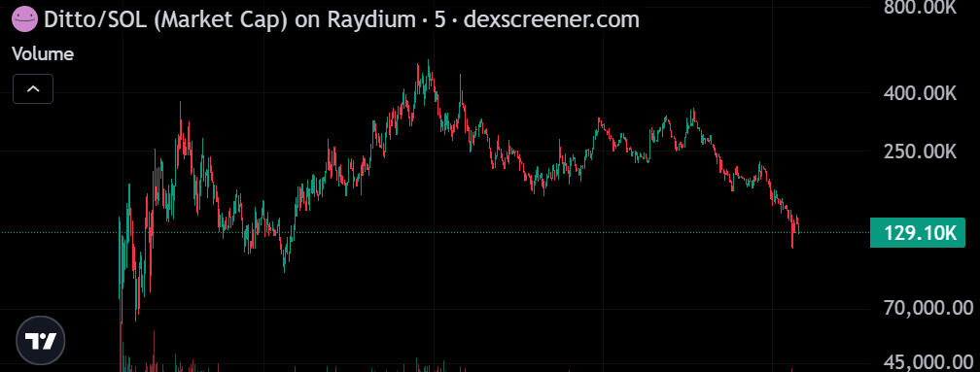This screenshot has height=372, width=980.
Task: Click the 45,000.00 price axis label
Action: tap(928, 362)
